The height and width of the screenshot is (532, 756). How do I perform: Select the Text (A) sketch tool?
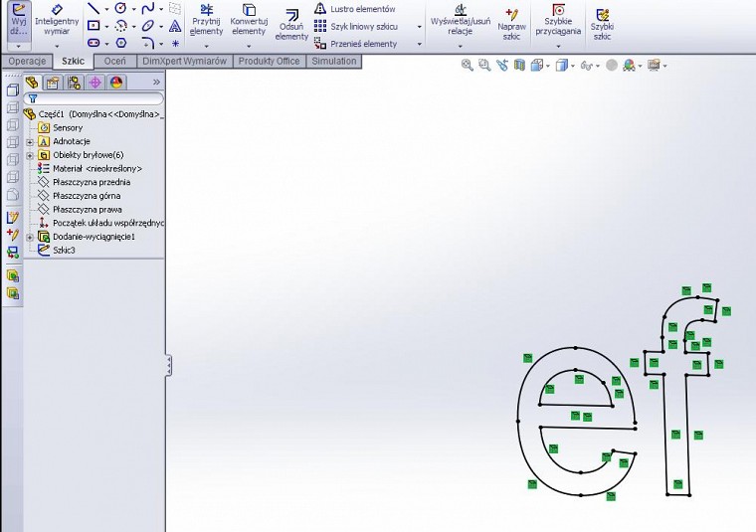point(175,26)
